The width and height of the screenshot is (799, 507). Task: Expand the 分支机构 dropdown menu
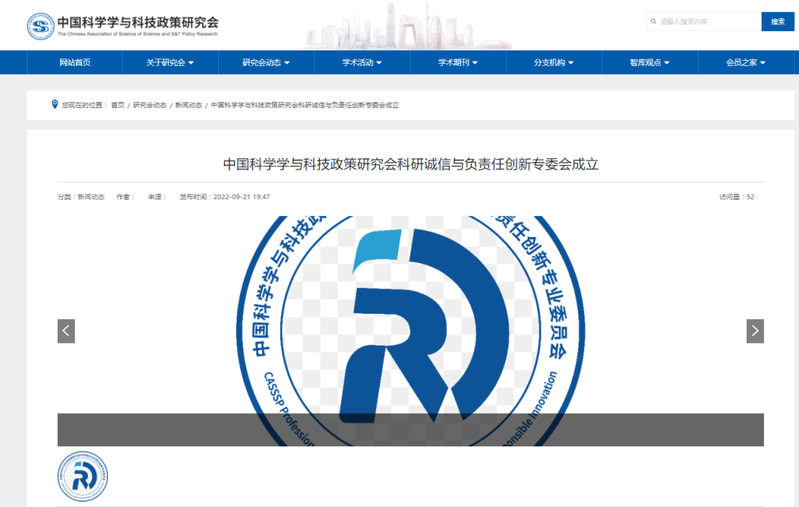pyautogui.click(x=553, y=62)
